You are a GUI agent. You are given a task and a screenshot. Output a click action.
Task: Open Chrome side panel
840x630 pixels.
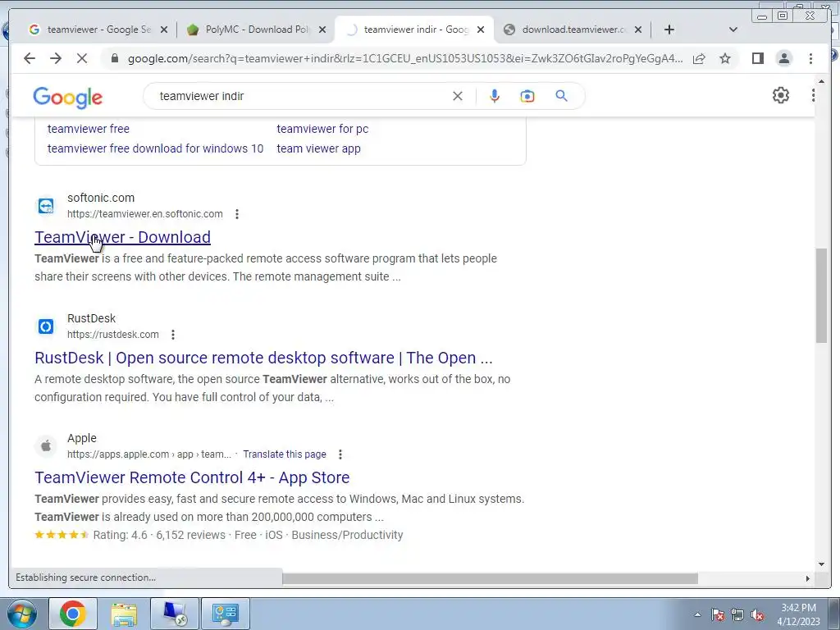point(757,58)
